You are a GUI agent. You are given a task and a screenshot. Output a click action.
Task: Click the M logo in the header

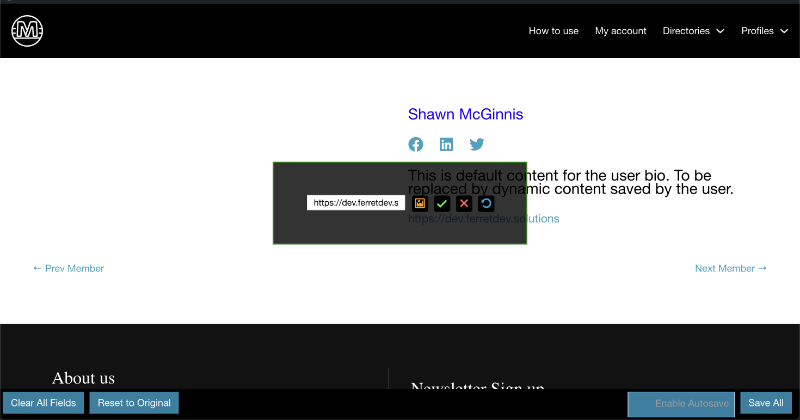(28, 32)
